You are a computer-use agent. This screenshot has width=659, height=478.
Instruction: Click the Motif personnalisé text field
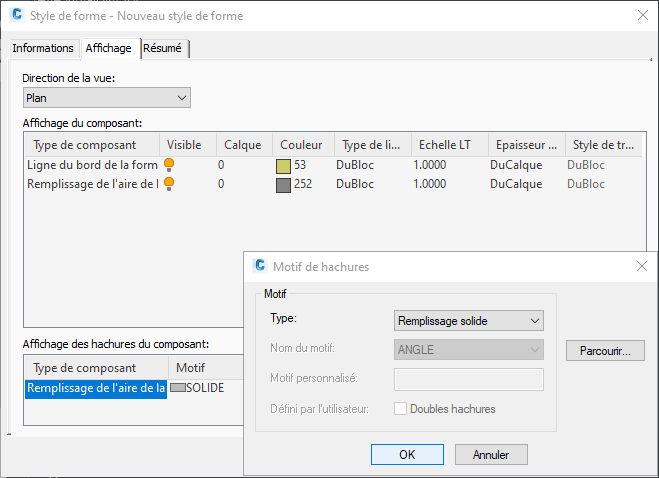[469, 379]
